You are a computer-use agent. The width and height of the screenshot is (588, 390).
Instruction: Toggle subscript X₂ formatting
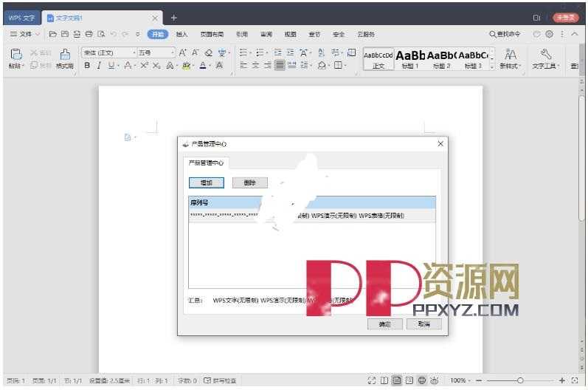pyautogui.click(x=156, y=66)
